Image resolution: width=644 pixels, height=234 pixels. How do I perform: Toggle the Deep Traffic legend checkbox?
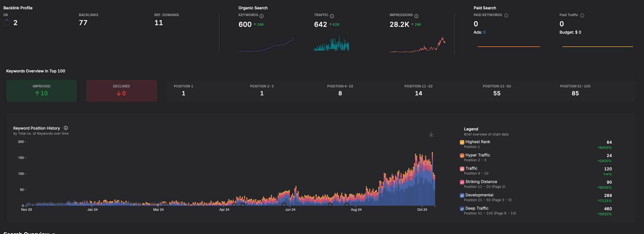pyautogui.click(x=462, y=209)
